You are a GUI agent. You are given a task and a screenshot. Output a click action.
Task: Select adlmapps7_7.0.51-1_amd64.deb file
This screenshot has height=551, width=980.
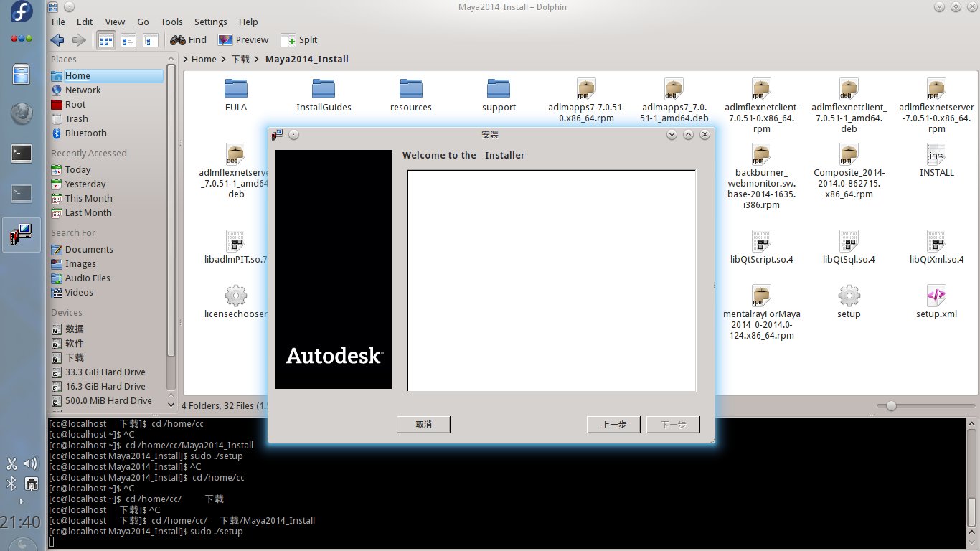[x=674, y=100]
